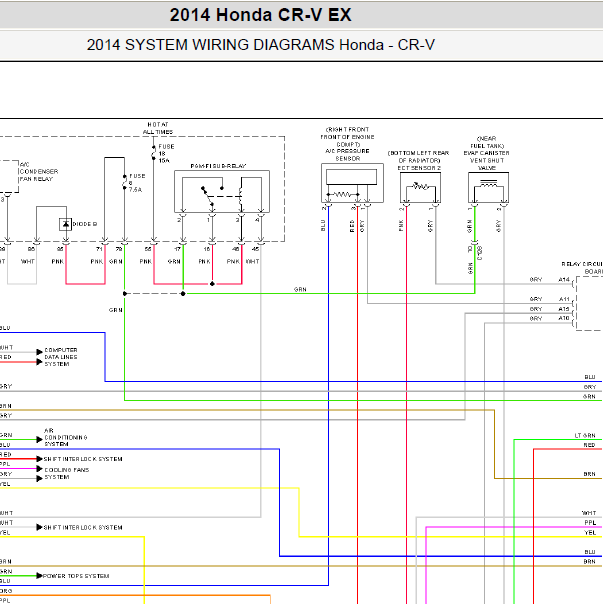This screenshot has height=604, width=603.
Task: Click the relay switch contact inside PGM-FI sub-relay
Action: click(x=208, y=196)
